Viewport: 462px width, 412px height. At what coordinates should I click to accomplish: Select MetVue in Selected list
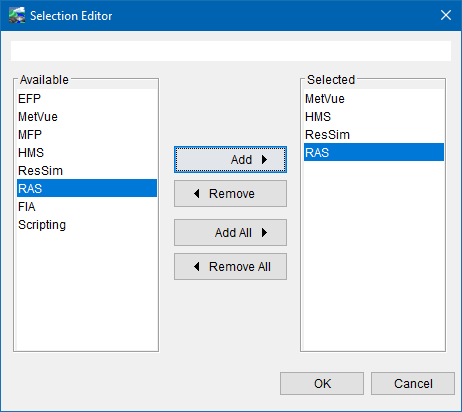coord(374,99)
